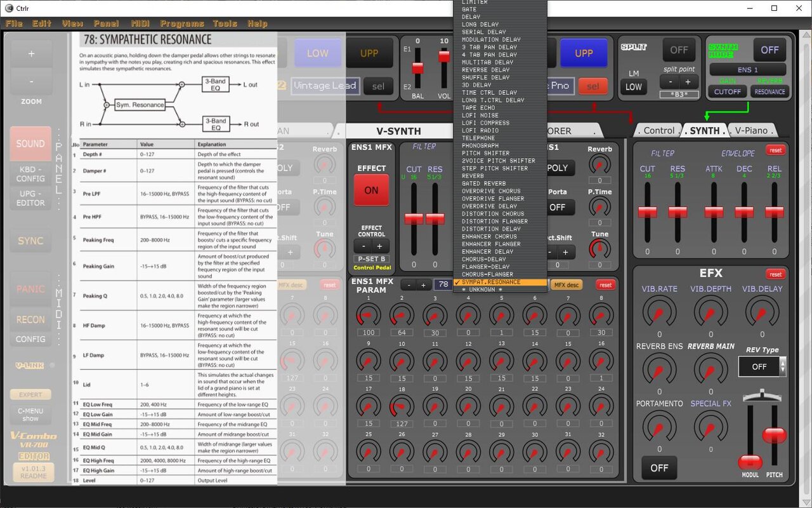The height and width of the screenshot is (508, 812).
Task: Open the MIDI menu
Action: [140, 23]
